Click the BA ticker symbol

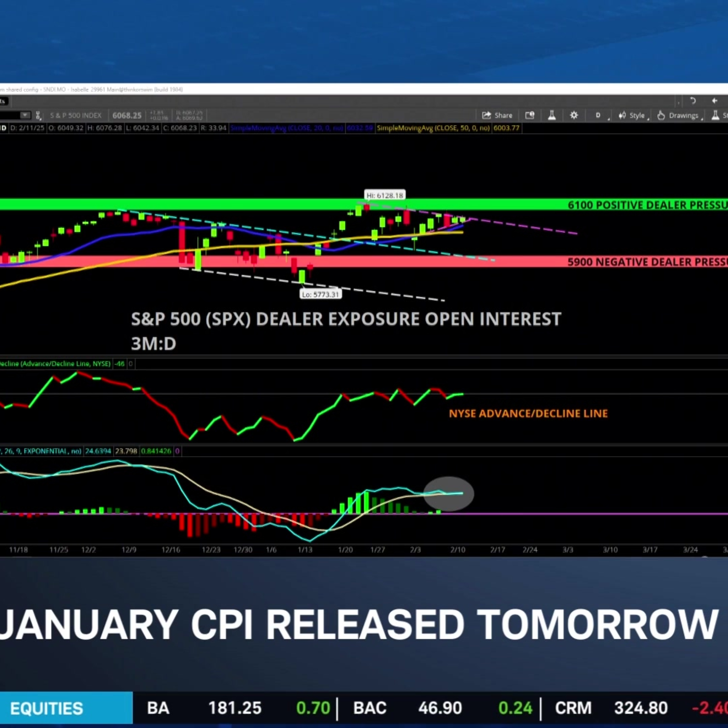click(x=158, y=708)
